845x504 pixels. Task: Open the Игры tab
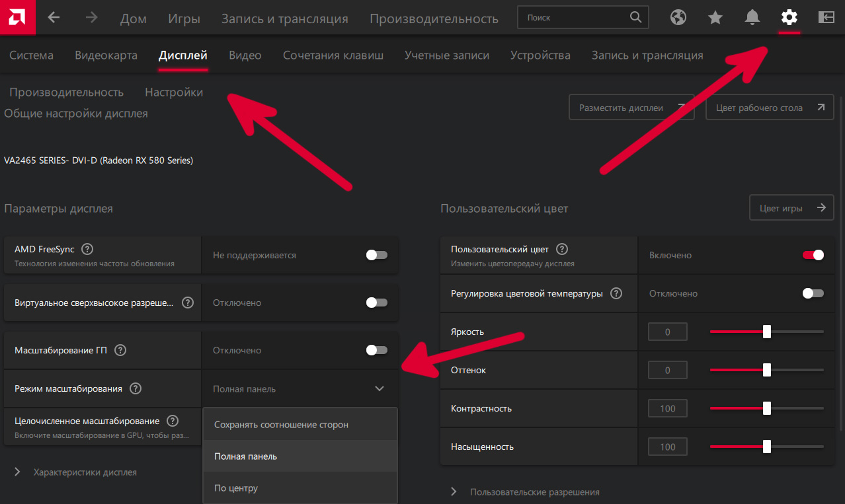pos(184,18)
